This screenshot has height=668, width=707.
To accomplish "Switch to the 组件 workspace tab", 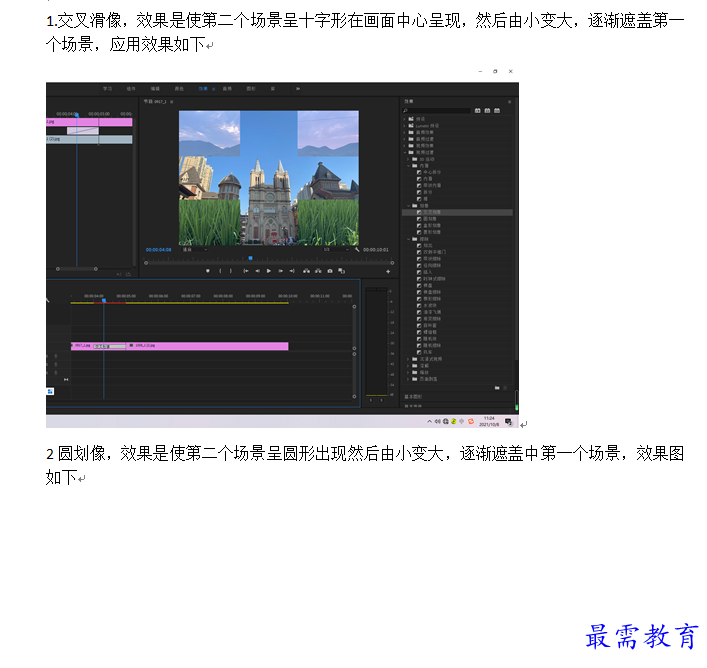I will tap(131, 89).
